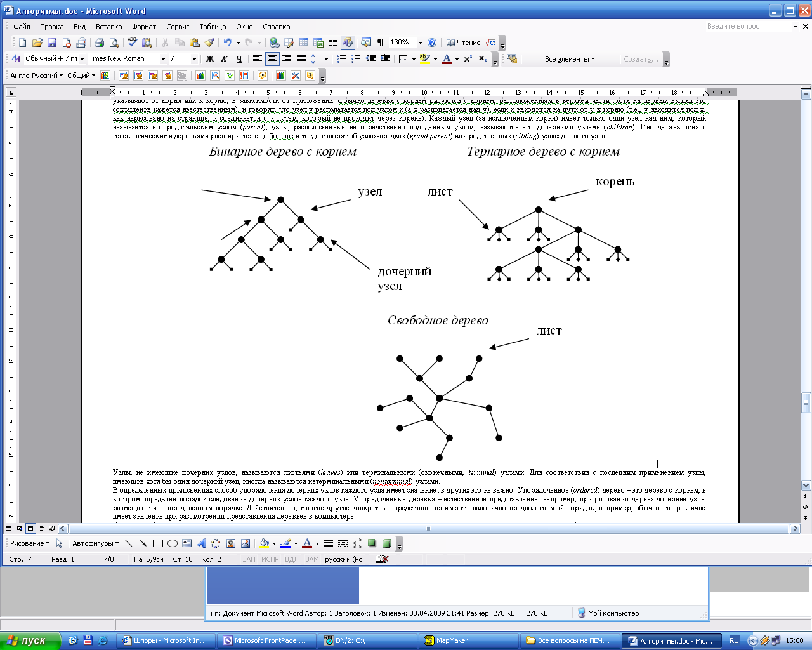This screenshot has height=650, width=812.
Task: Open the Все элементы dropdown
Action: coord(569,59)
